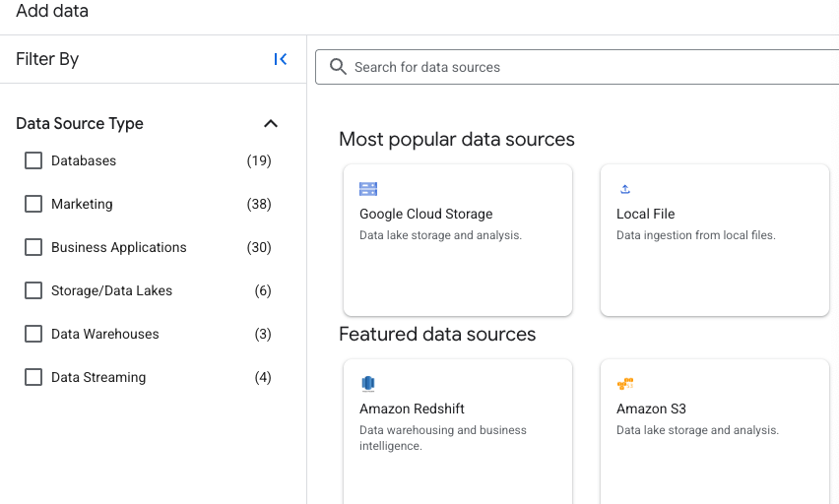839x504 pixels.
Task: Click the Google Cloud Storage icon
Action: click(368, 189)
